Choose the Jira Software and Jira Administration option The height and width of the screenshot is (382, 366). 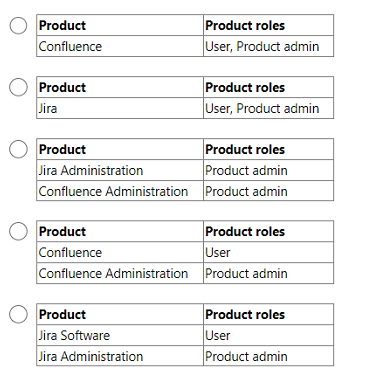point(18,314)
